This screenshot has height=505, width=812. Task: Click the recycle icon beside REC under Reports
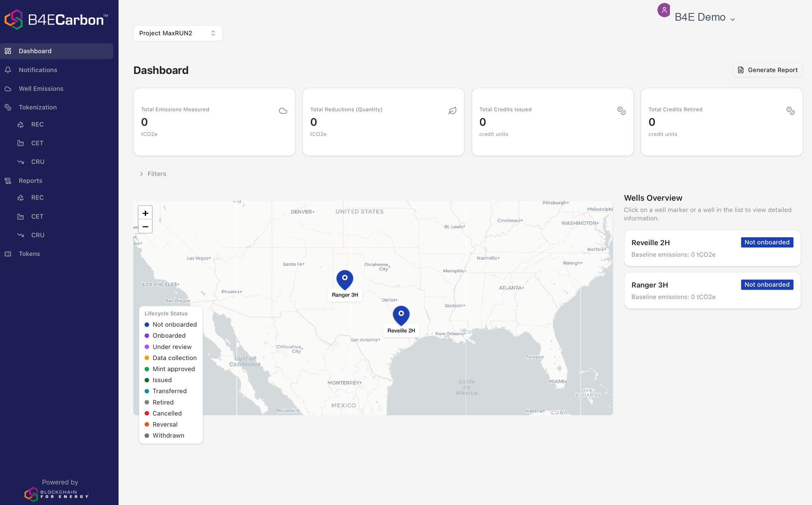click(x=21, y=198)
